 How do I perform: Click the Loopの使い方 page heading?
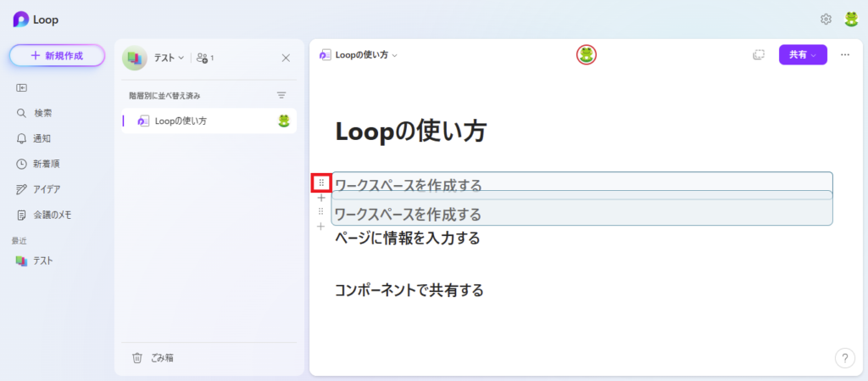pos(411,132)
